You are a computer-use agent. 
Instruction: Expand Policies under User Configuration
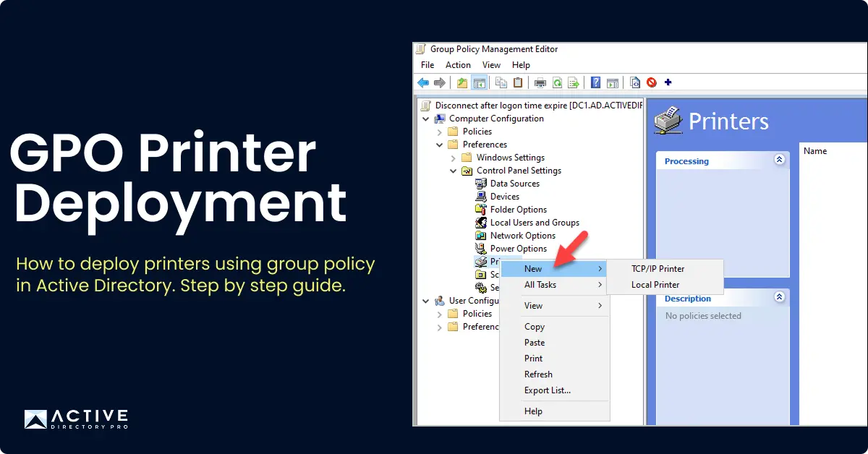(x=440, y=314)
